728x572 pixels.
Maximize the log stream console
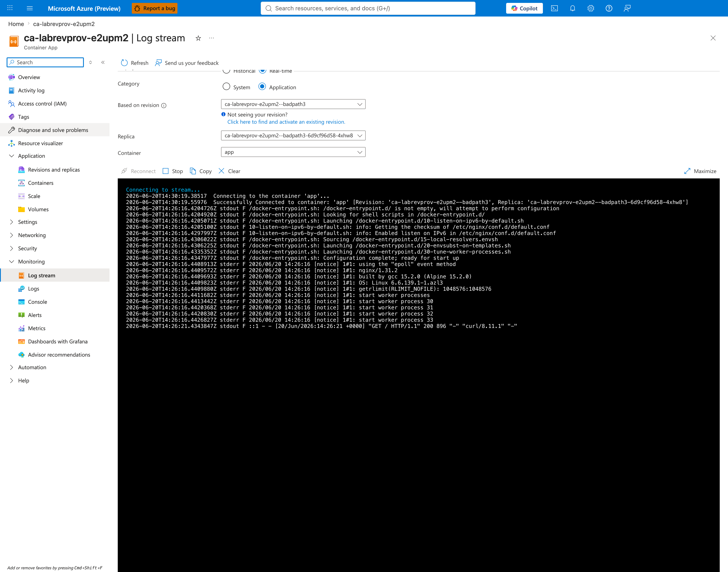point(700,171)
